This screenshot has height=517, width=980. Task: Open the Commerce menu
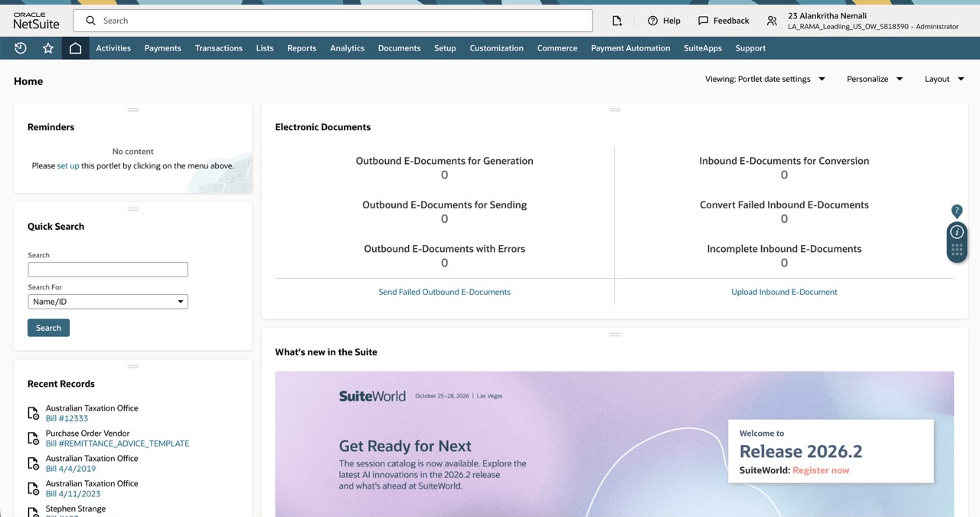(x=557, y=47)
